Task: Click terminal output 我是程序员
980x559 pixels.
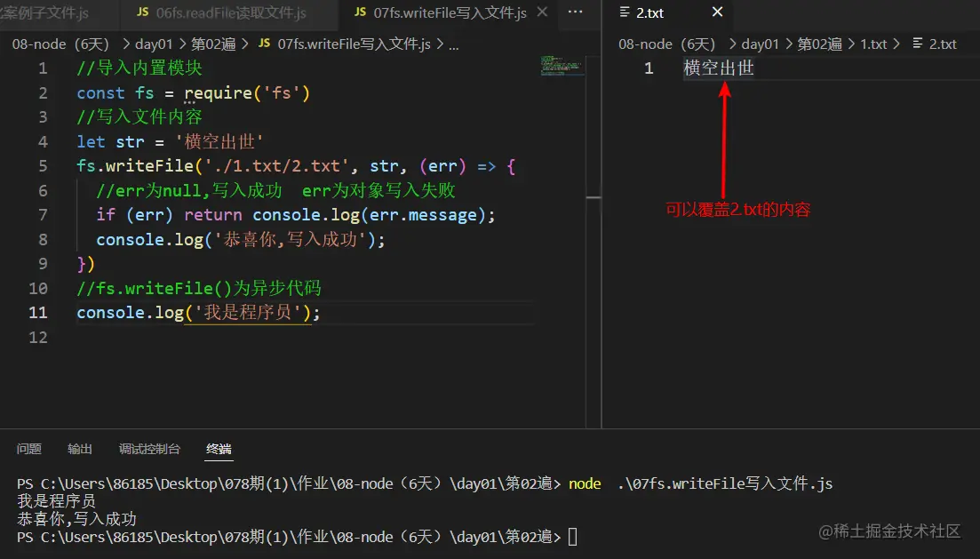Action: point(56,501)
